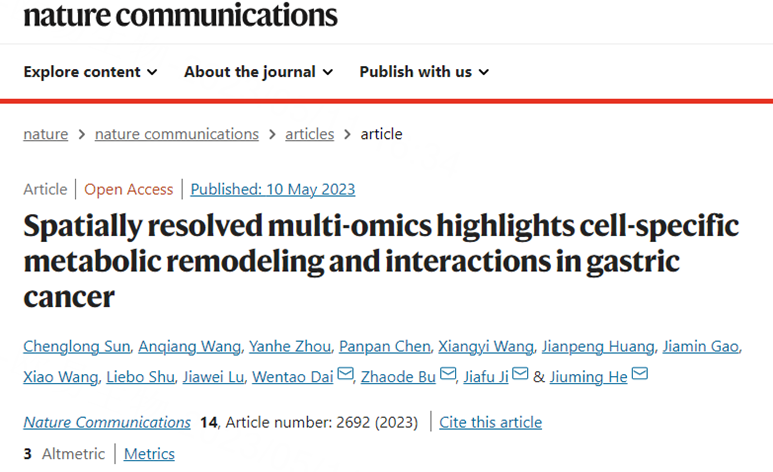Expand the Explore content menu

(x=90, y=72)
